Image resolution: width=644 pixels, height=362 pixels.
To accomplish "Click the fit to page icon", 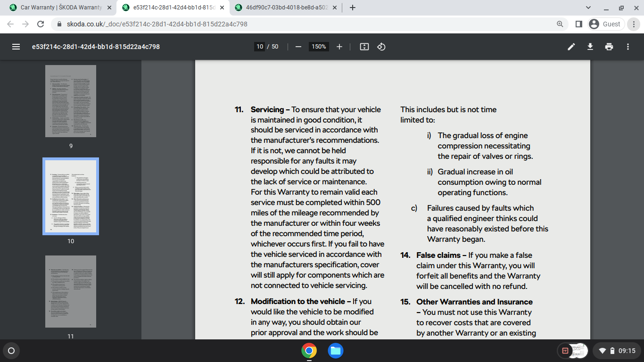I will [x=364, y=47].
